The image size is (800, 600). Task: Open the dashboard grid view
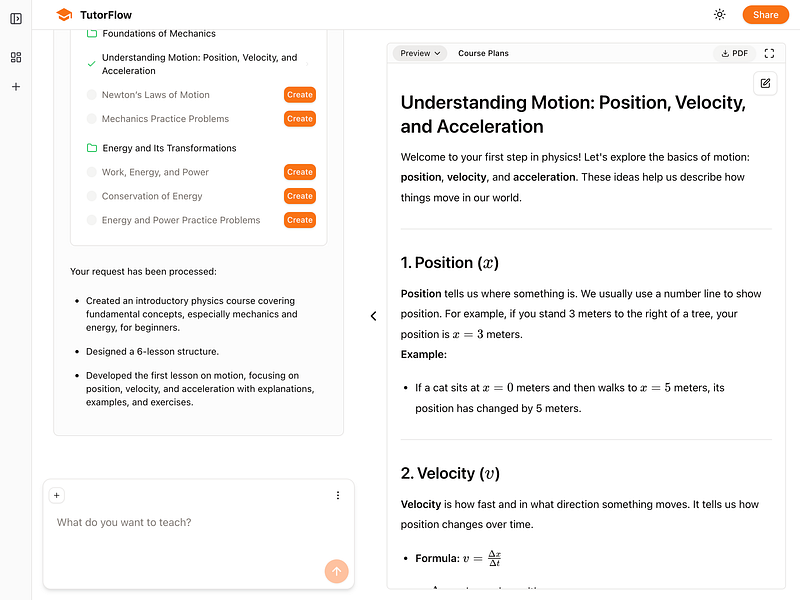click(15, 57)
